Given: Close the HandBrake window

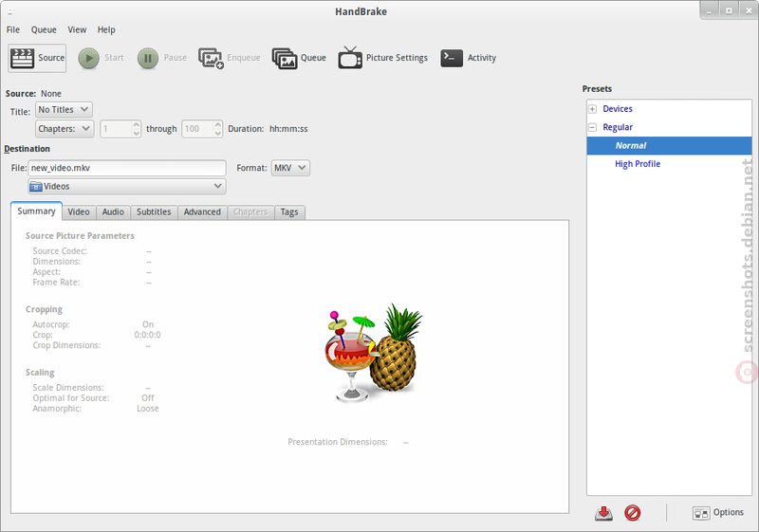Looking at the screenshot, I should click(x=748, y=10).
